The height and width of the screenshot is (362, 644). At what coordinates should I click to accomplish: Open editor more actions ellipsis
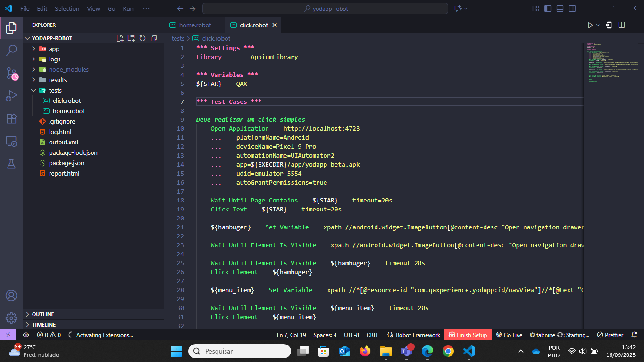pos(634,25)
